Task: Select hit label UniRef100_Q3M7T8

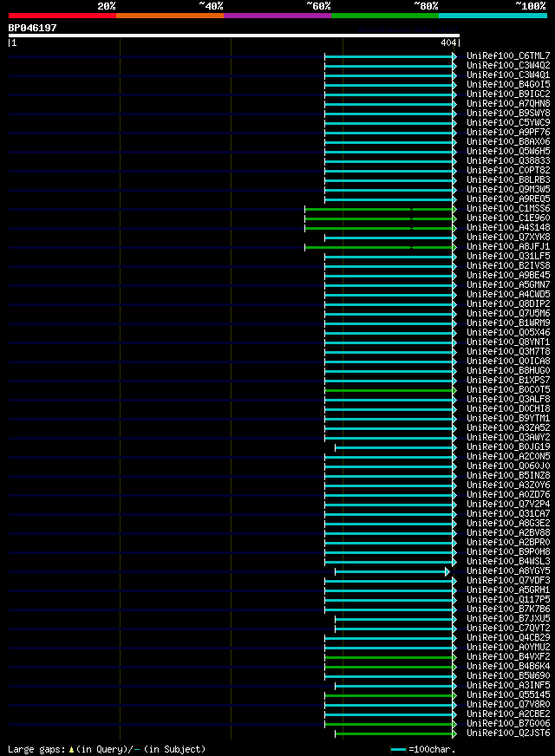Action: pyautogui.click(x=508, y=351)
